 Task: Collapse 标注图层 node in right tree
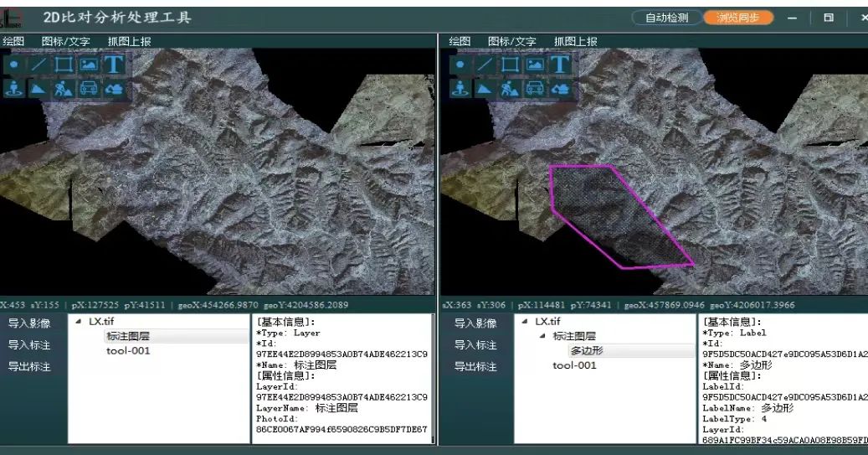point(542,336)
